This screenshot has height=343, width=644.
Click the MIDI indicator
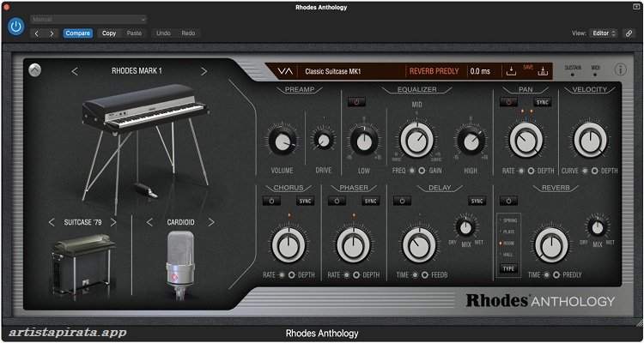pyautogui.click(x=595, y=70)
